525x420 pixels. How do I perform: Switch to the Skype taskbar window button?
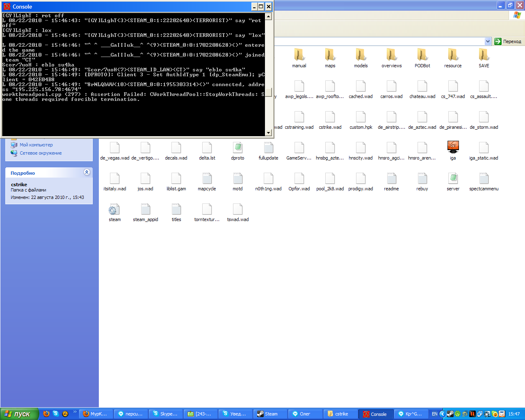[165, 414]
